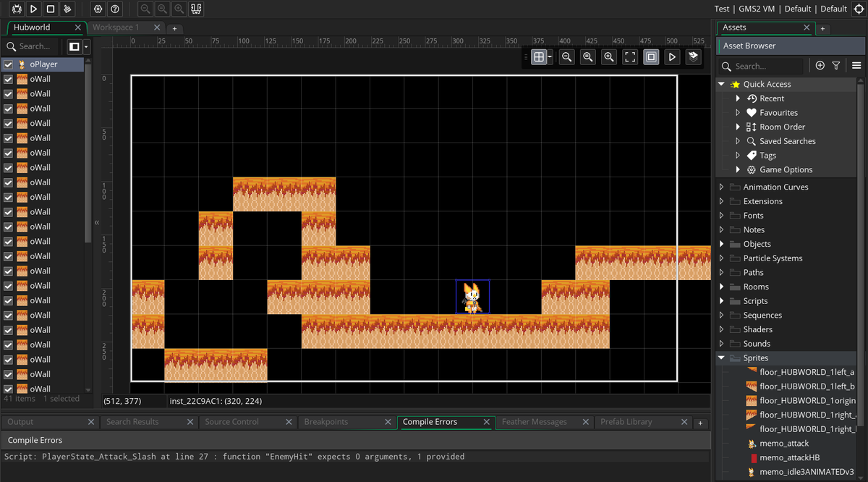This screenshot has height=482, width=868.
Task: Click the fit room to window icon
Action: (630, 56)
